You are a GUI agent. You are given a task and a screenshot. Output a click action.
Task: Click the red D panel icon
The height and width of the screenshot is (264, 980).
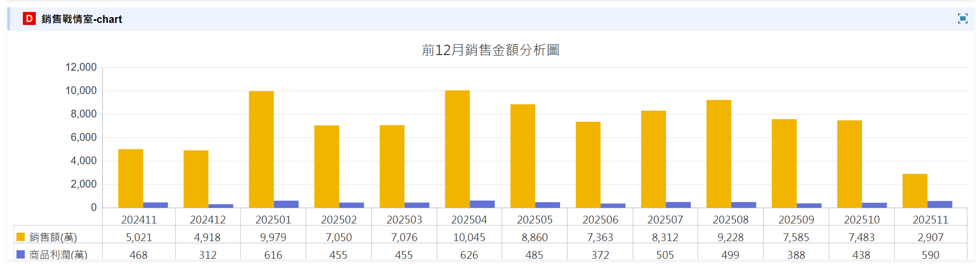(x=29, y=19)
